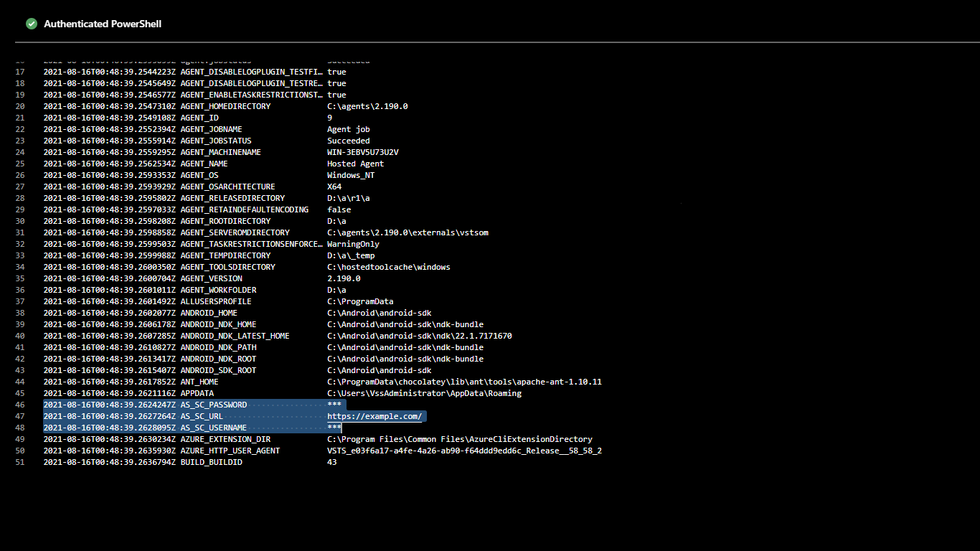
Task: Click the AGENT_JOBSTATUS Succeeded value
Action: pos(348,141)
